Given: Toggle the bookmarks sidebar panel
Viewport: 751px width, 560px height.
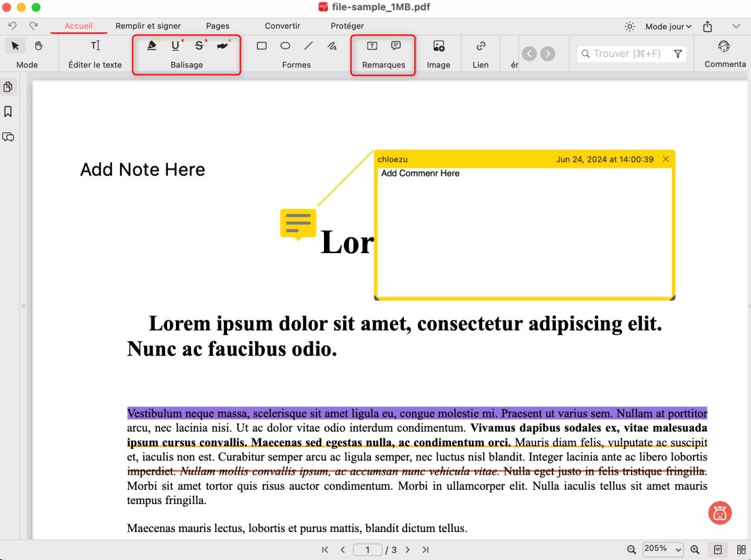Looking at the screenshot, I should click(x=8, y=111).
